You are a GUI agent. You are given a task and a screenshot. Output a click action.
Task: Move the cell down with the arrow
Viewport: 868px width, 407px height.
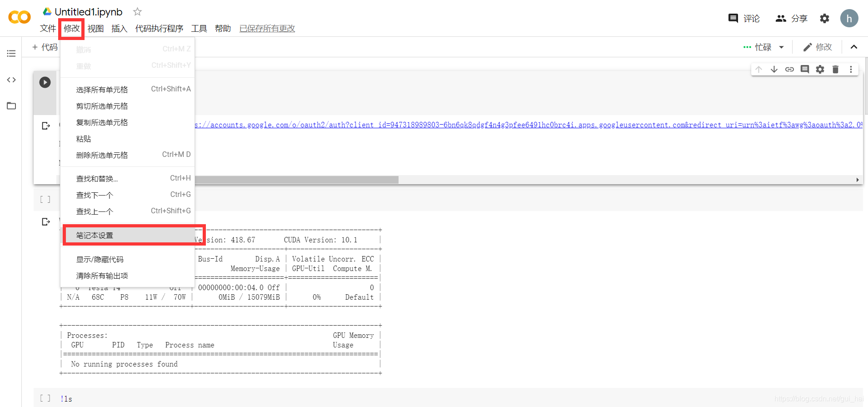[x=774, y=69]
